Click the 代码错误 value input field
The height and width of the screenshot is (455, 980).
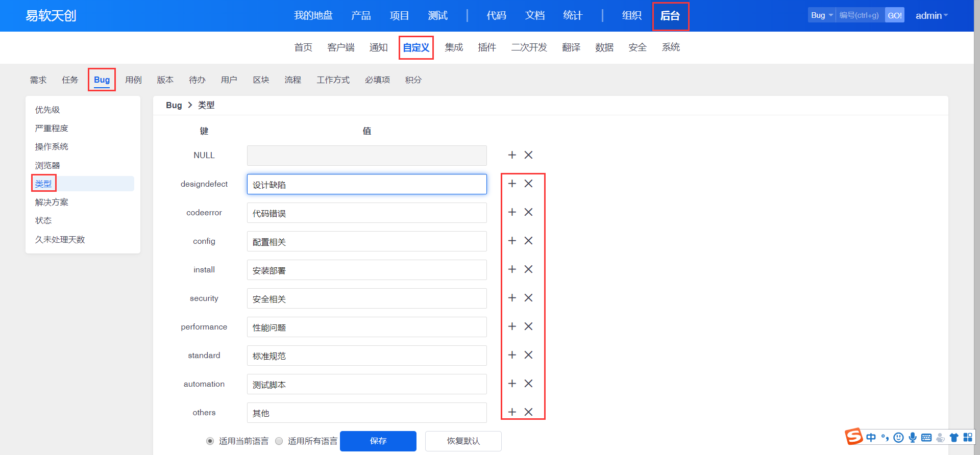[366, 213]
